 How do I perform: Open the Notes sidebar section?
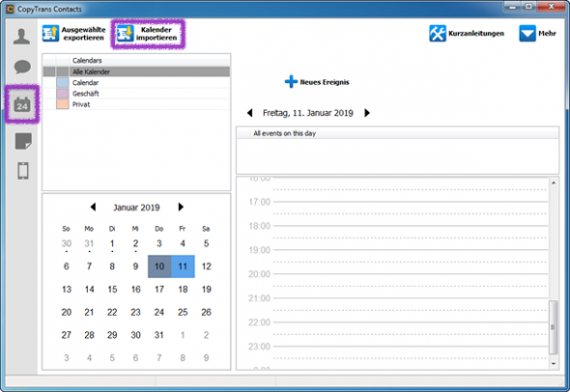tap(23, 141)
